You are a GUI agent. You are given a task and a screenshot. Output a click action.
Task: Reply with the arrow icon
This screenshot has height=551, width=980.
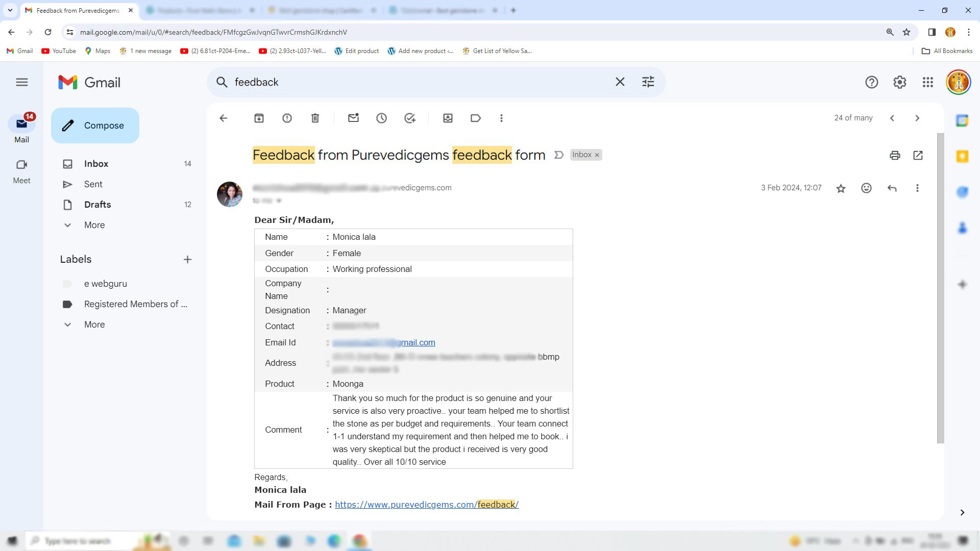892,188
